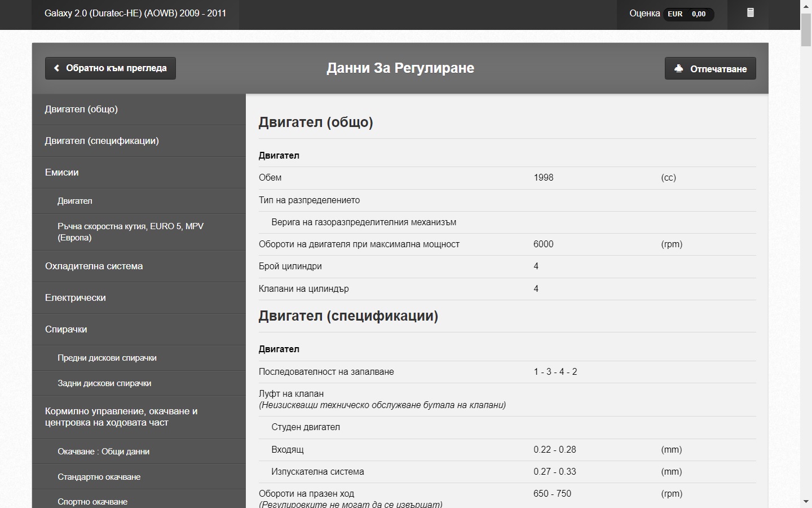Select Емисии sidebar item
Viewport: 812px width, 508px height.
tap(62, 173)
